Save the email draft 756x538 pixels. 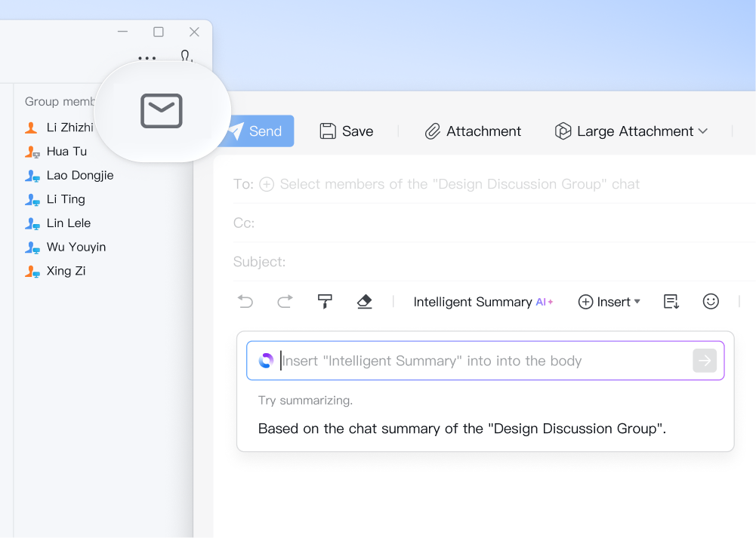click(x=347, y=131)
